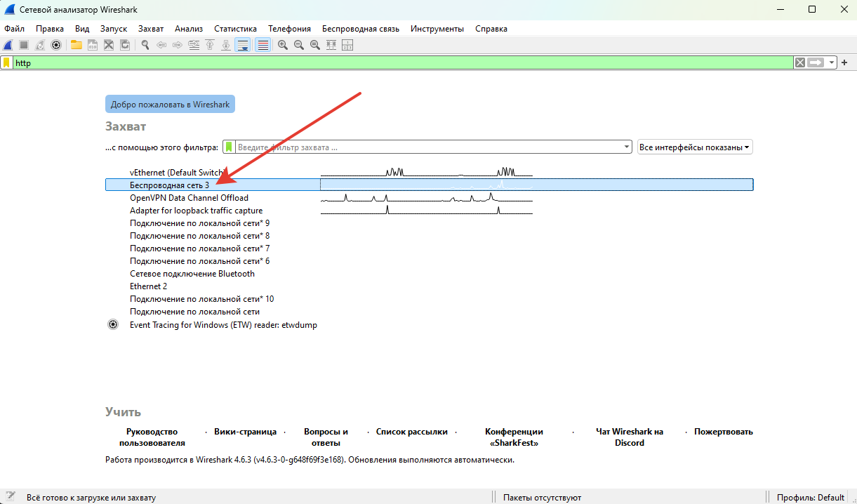Click the zoom in magnifier icon
Viewport: 857px width, 504px height.
point(283,45)
